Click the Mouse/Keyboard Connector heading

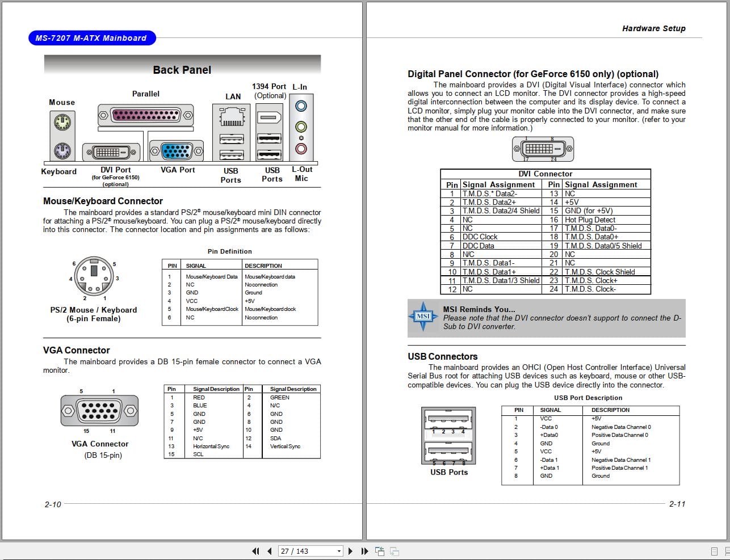pyautogui.click(x=103, y=201)
